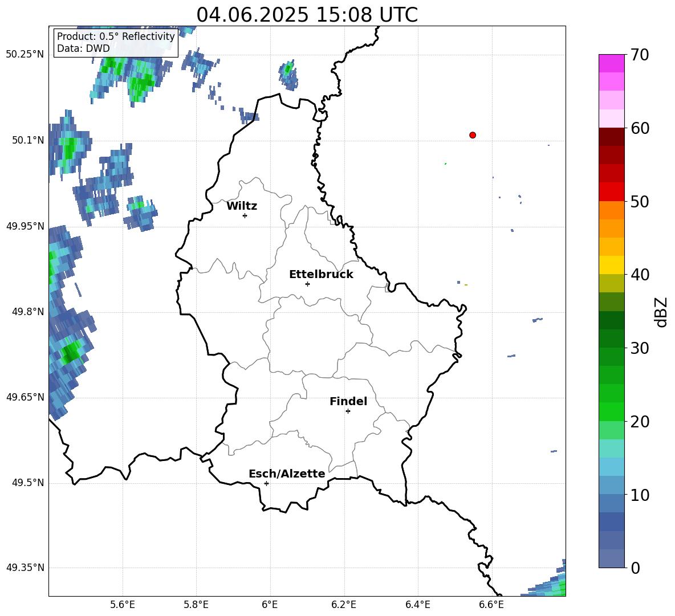
Task: Click the 49.65°N latitude label
Action: tap(25, 397)
